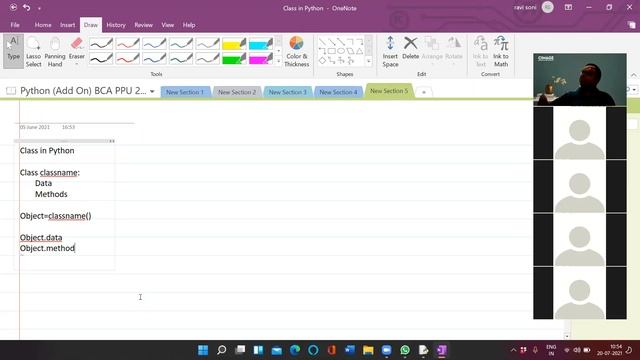The height and width of the screenshot is (360, 640).
Task: Expand the Shapes gallery dropdown
Action: (369, 61)
